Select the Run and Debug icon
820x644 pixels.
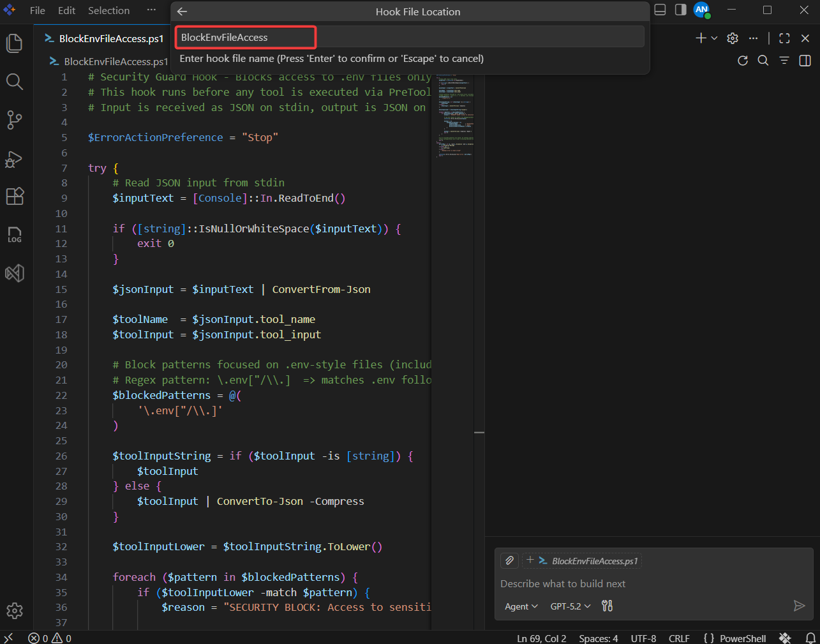click(14, 160)
